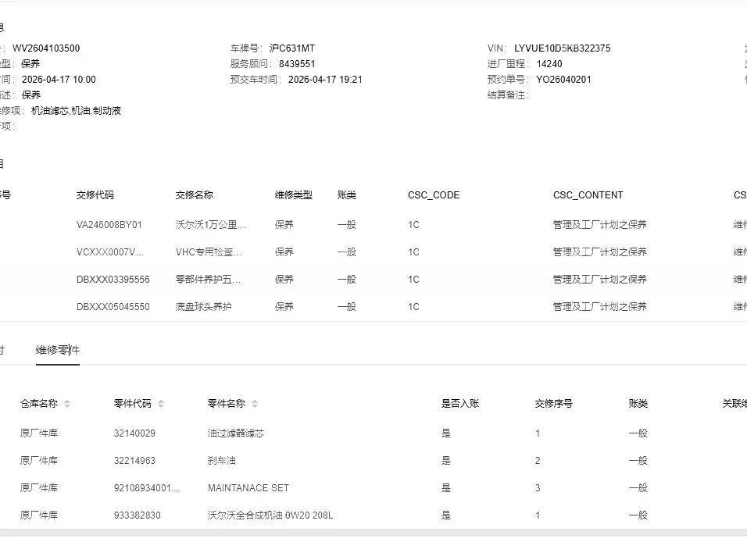This screenshot has height=560, width=747.
Task: Select plate number 沪C631MT
Action: coord(292,48)
